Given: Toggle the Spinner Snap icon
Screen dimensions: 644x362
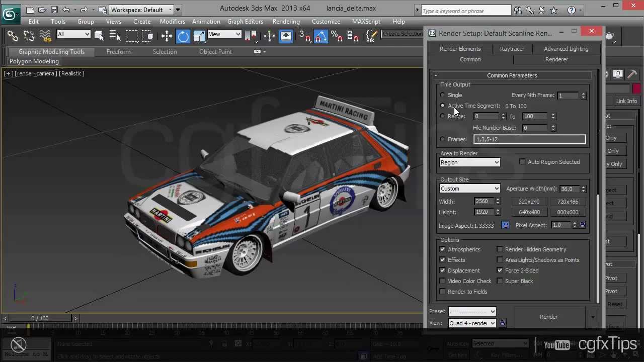Looking at the screenshot, I should click(353, 36).
